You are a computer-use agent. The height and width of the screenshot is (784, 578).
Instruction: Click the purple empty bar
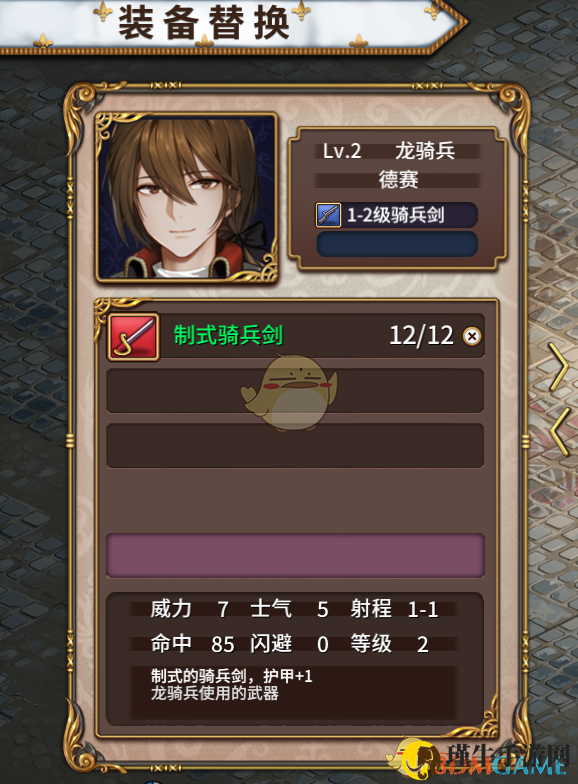295,556
